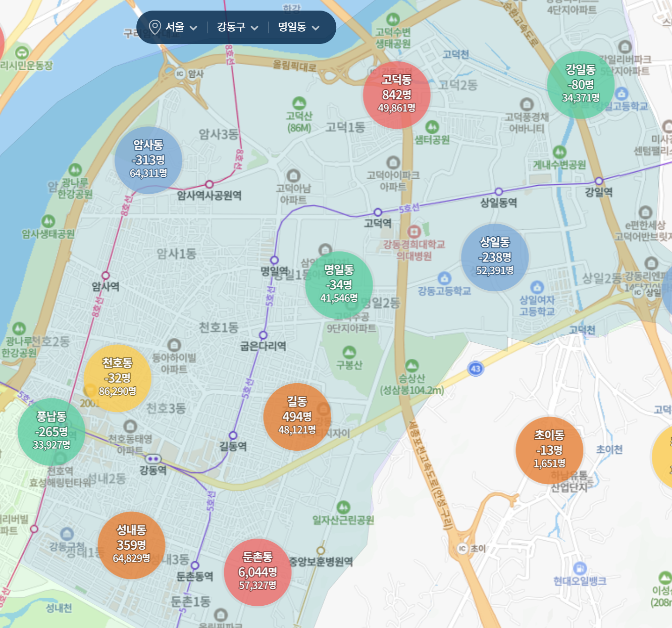Click the 중앙보훈병원역 station marker
672x628 pixels.
tap(320, 550)
